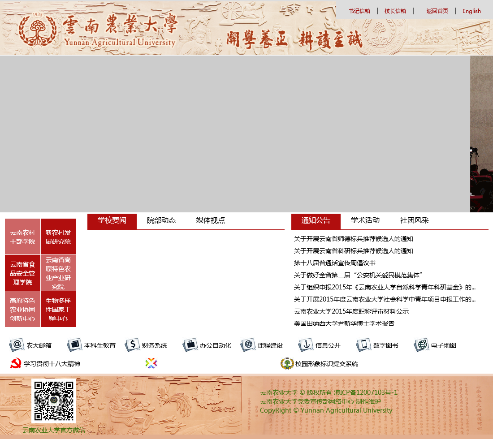Switch the site language to English
The image size is (493, 448).
(x=471, y=11)
